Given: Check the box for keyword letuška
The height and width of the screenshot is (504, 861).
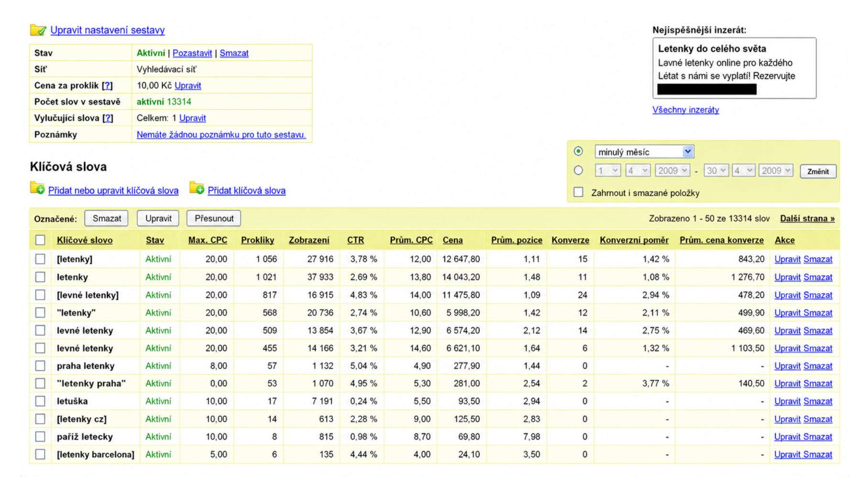Looking at the screenshot, I should coord(40,401).
